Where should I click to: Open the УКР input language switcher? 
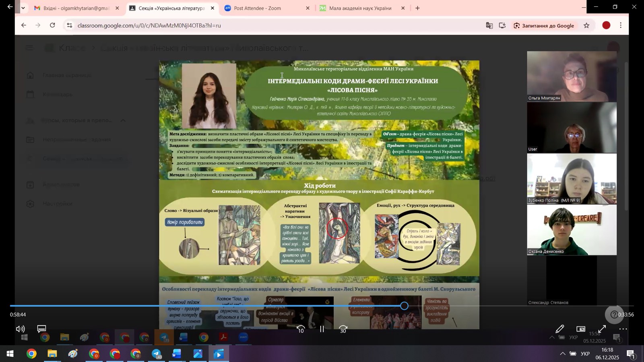[585, 354]
